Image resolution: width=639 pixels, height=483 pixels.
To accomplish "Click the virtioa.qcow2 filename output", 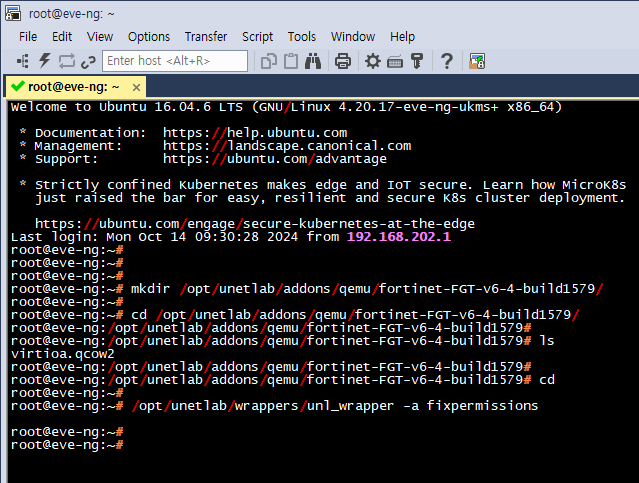I will coord(63,354).
